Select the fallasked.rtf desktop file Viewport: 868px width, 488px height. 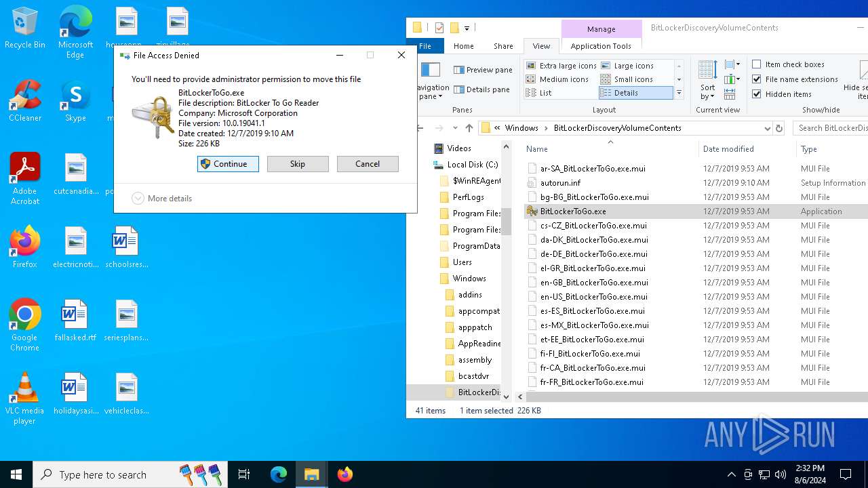tap(75, 321)
